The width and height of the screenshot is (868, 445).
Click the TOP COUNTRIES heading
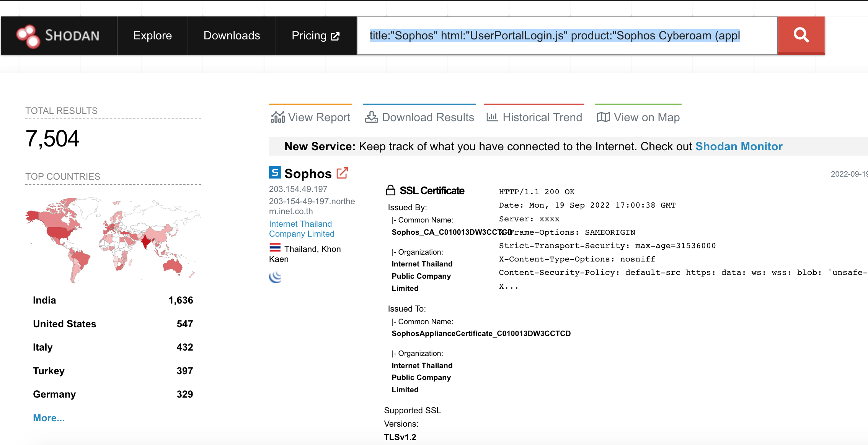point(63,176)
